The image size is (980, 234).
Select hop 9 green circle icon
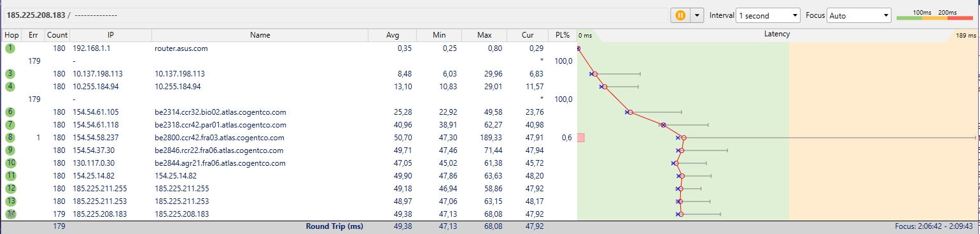click(x=10, y=150)
